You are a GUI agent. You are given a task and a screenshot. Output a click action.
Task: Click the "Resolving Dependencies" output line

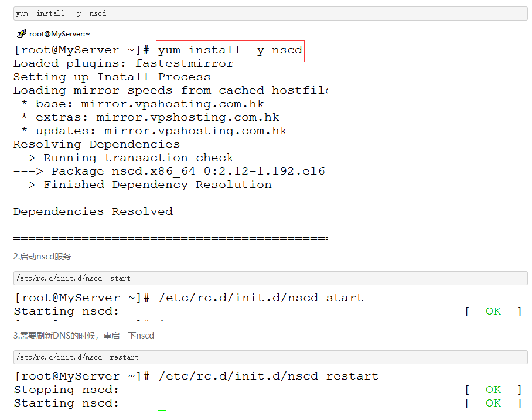point(97,144)
